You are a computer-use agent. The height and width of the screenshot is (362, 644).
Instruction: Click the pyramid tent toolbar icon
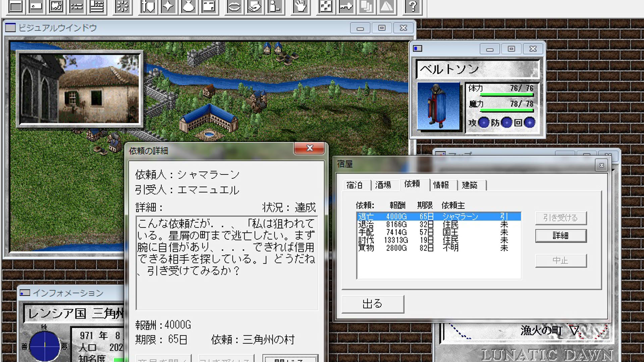coord(387,6)
